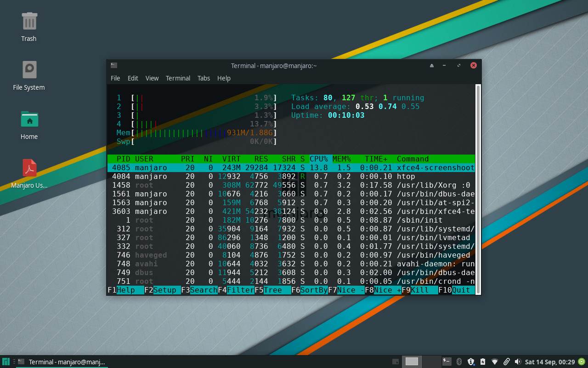Click the F10 Quit button in htop
This screenshot has height=368, width=588.
click(457, 290)
